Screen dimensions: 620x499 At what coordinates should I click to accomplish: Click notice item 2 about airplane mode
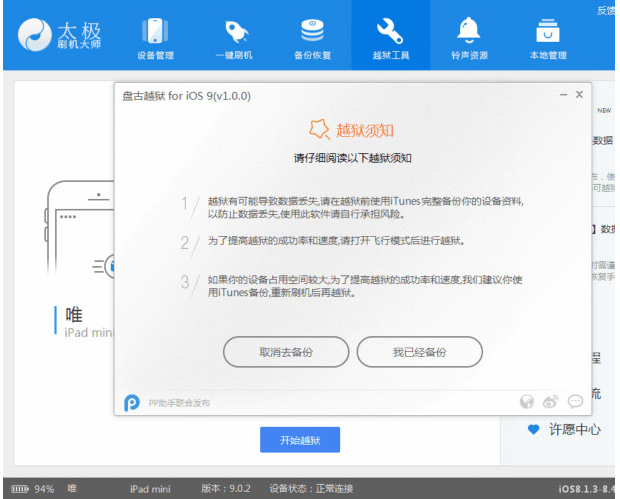coord(336,241)
